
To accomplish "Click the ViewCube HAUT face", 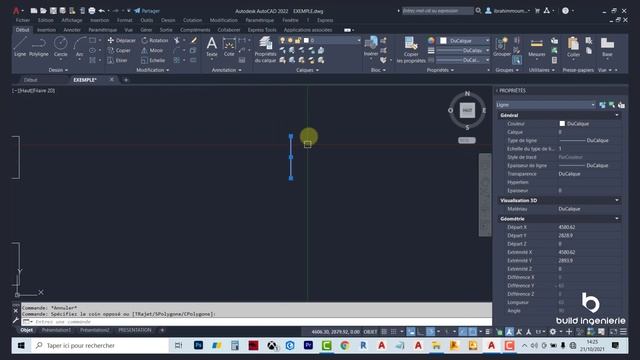I will [467, 110].
